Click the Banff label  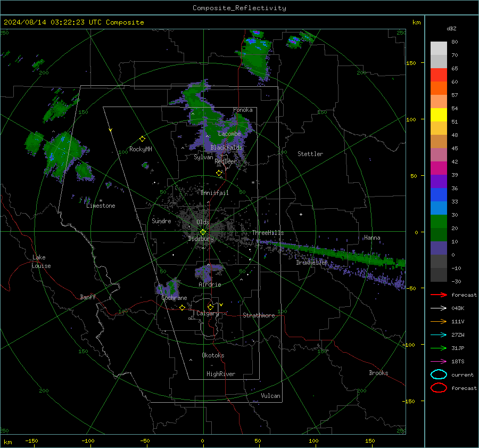[x=88, y=297]
